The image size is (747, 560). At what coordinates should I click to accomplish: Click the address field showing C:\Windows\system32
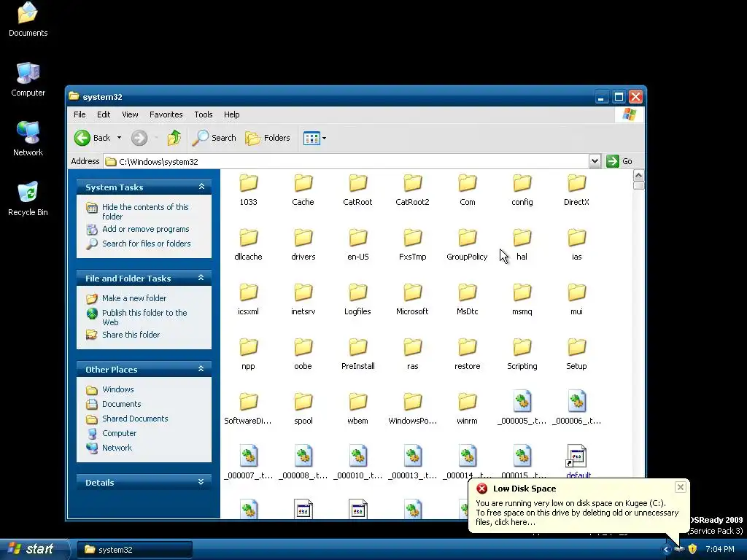[x=346, y=161]
